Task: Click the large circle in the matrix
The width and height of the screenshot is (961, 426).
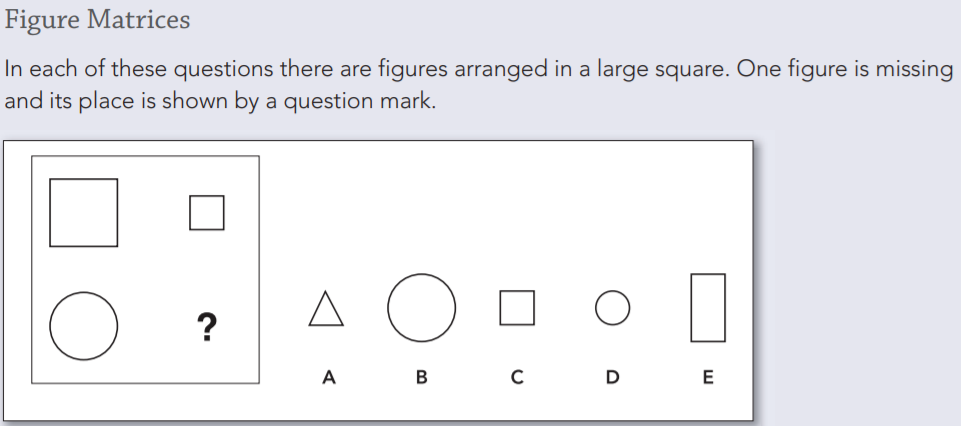Action: pos(83,326)
